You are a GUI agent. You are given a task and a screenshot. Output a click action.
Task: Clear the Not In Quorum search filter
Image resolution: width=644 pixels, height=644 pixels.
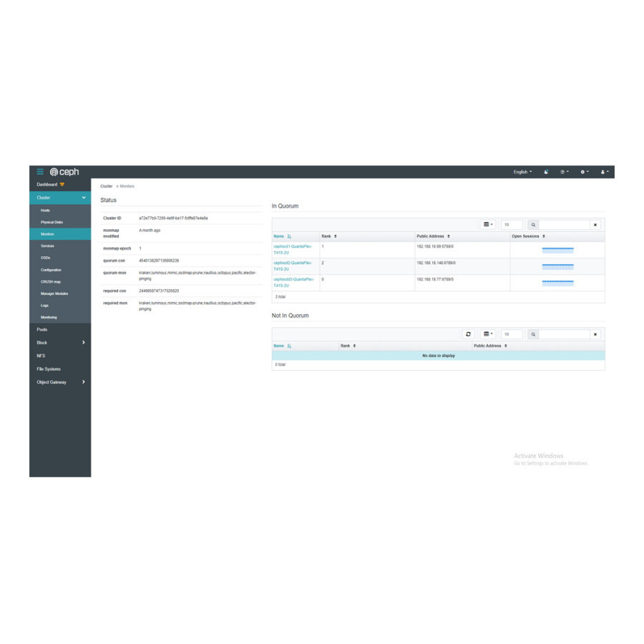coord(595,334)
